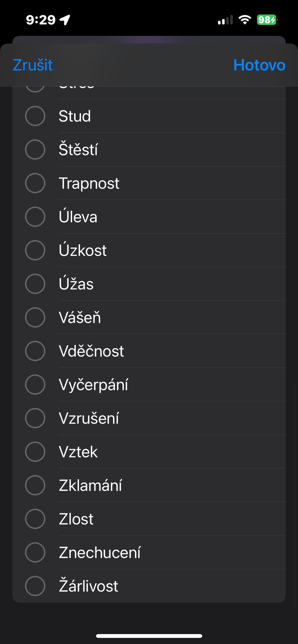Select the Vztek radio circle
The image size is (298, 644).
pos(35,452)
